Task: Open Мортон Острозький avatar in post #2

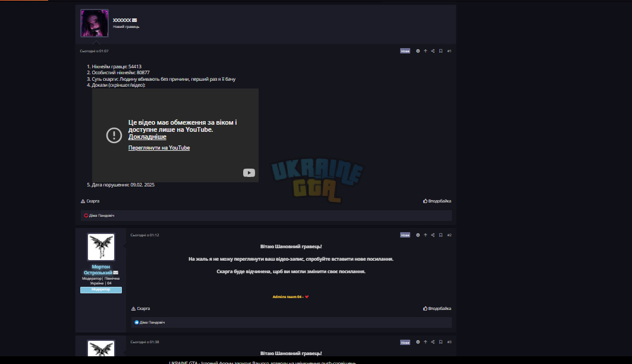Action: coord(100,247)
